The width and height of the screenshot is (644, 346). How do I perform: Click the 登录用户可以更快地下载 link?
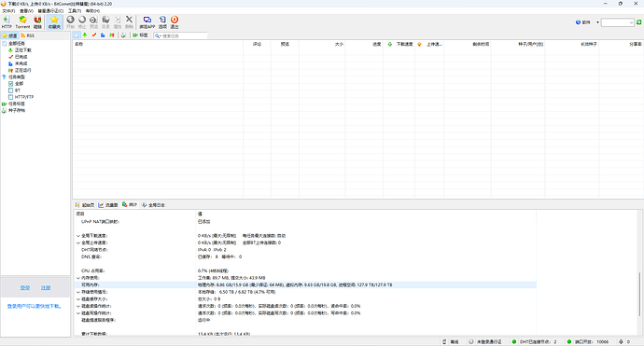click(x=35, y=306)
